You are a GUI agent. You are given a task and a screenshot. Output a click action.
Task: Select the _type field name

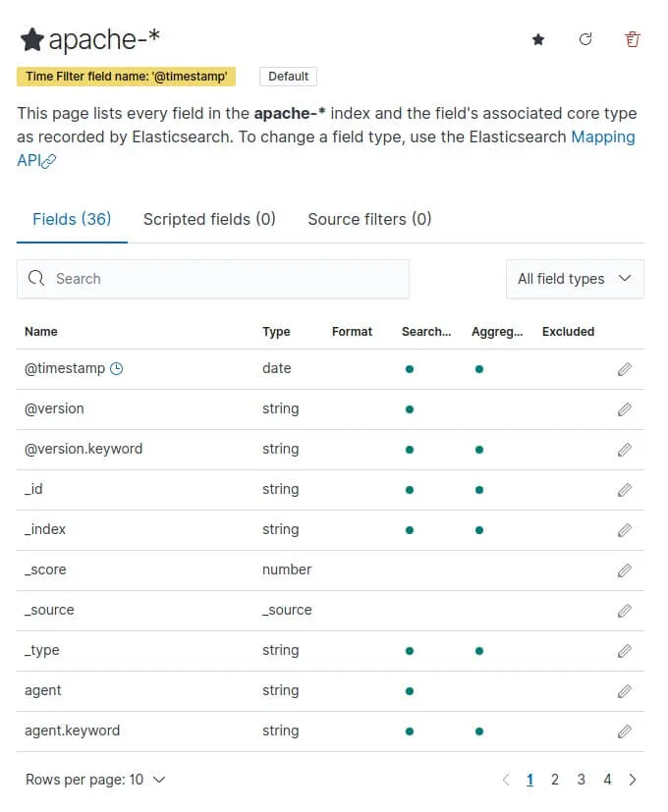[x=42, y=650]
